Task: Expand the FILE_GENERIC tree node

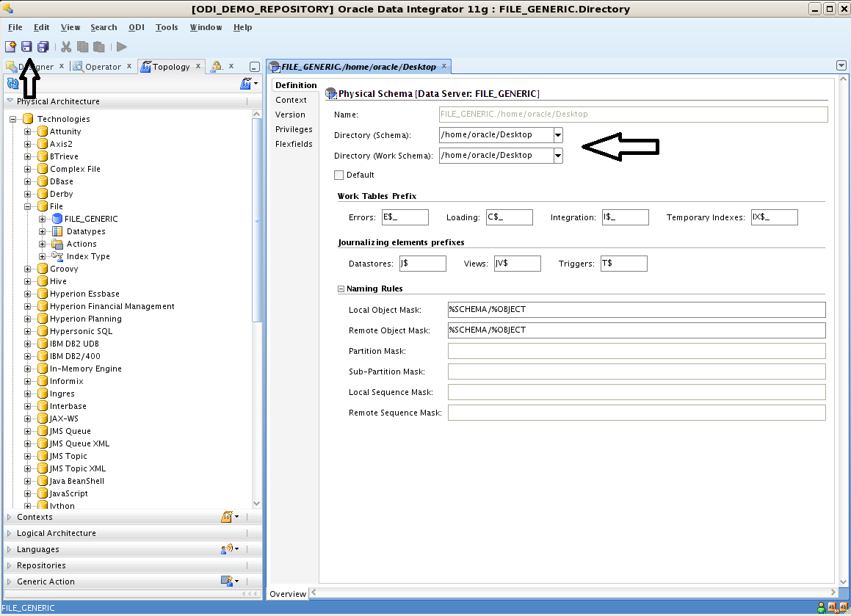Action: (43, 219)
